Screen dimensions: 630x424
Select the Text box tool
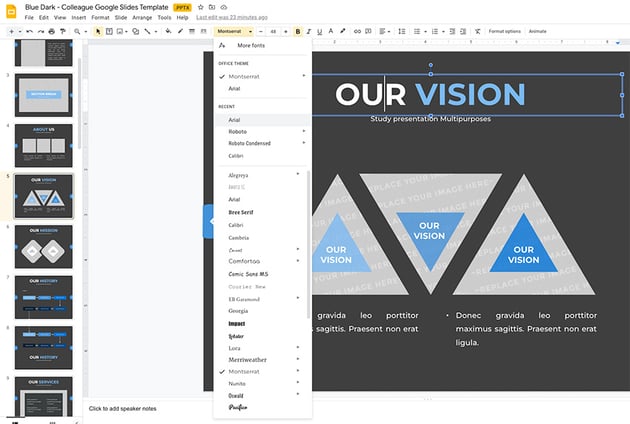(x=110, y=32)
